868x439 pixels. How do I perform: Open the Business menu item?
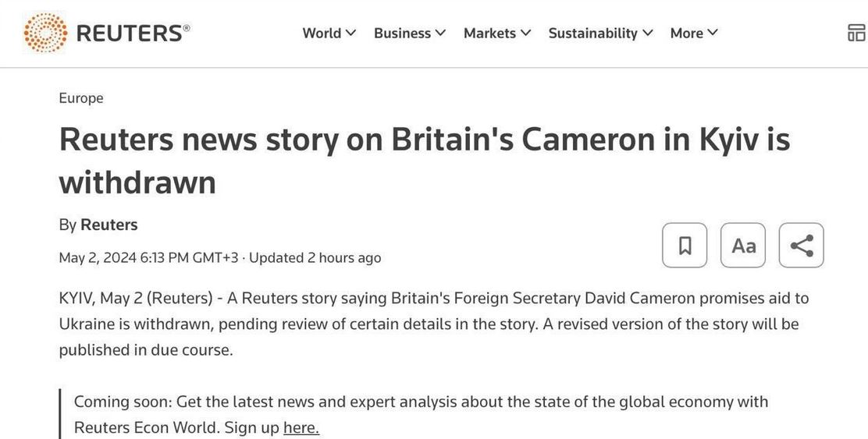coord(402,33)
